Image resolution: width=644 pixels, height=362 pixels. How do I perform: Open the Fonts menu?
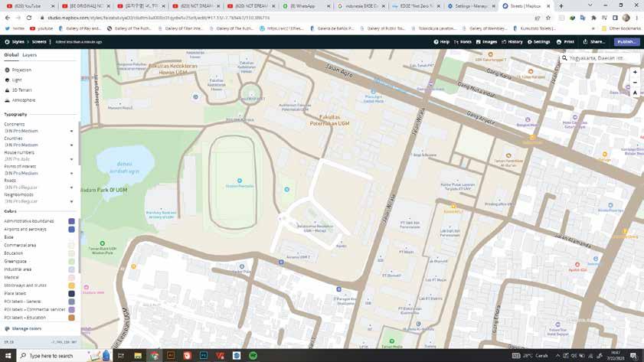pyautogui.click(x=463, y=42)
